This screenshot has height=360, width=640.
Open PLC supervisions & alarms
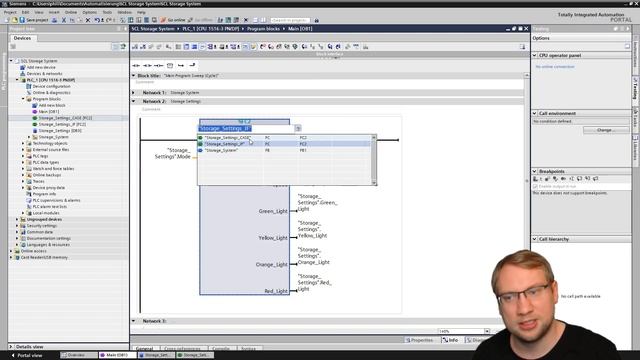pos(56,200)
